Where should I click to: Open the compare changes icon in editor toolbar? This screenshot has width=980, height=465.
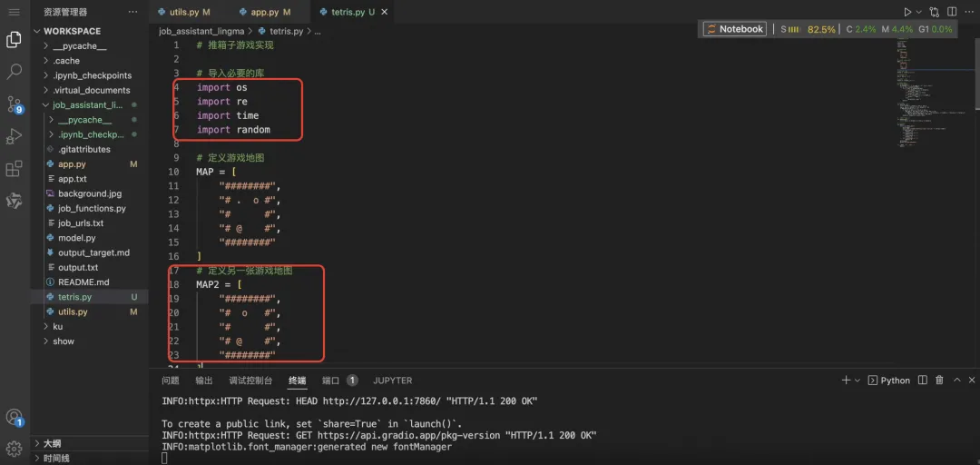pos(935,12)
